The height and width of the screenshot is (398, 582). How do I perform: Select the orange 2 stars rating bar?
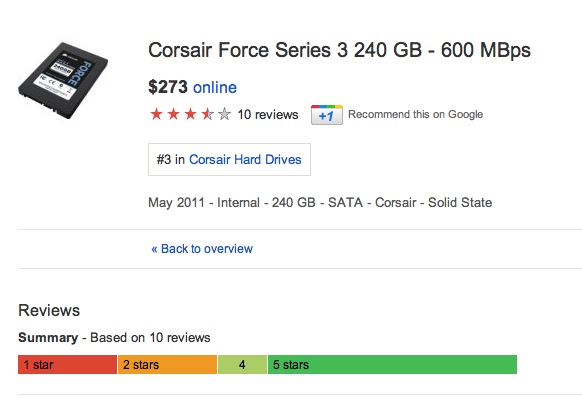[167, 364]
